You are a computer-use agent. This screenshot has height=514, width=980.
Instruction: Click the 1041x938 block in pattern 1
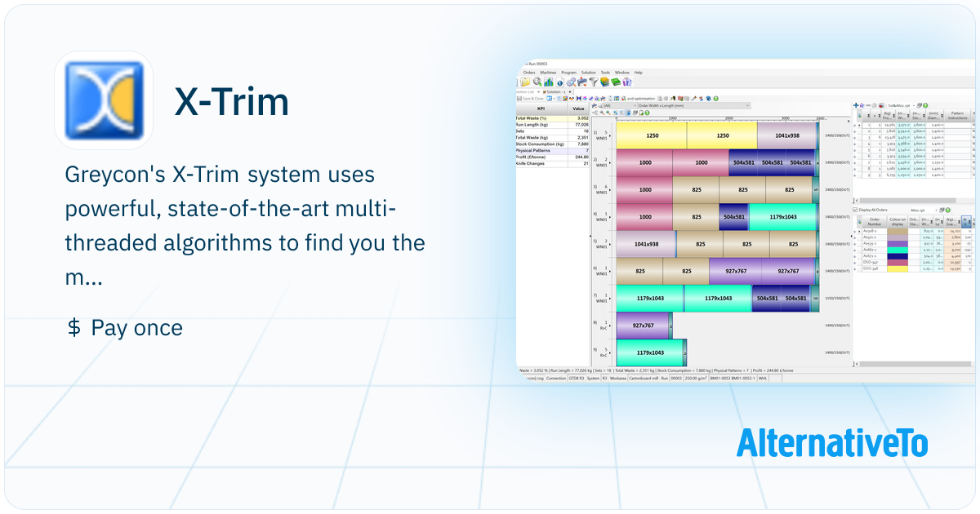point(786,135)
